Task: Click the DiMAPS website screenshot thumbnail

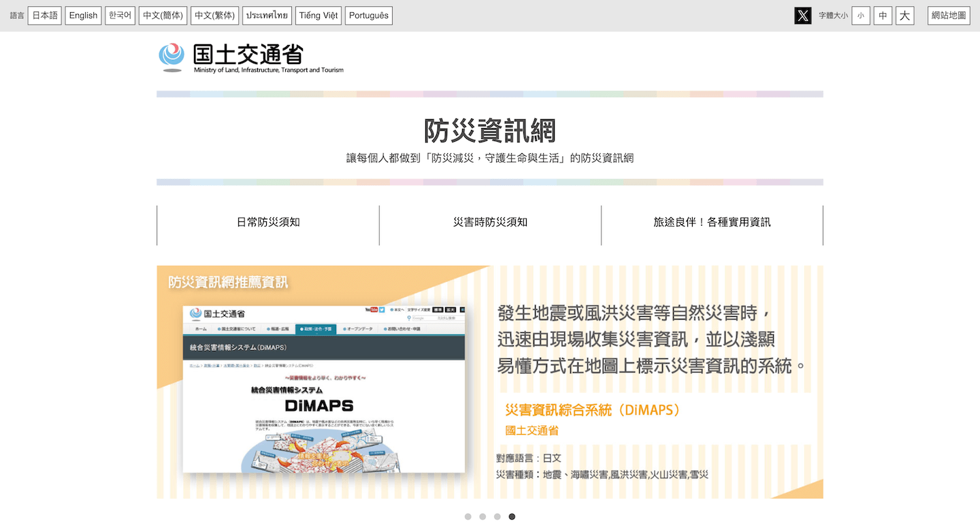Action: point(324,389)
